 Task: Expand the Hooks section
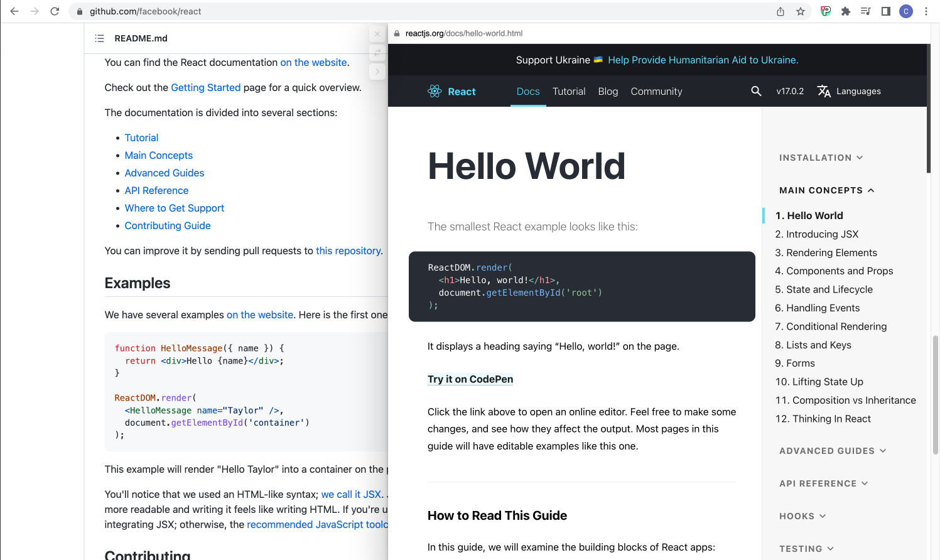pyautogui.click(x=802, y=516)
